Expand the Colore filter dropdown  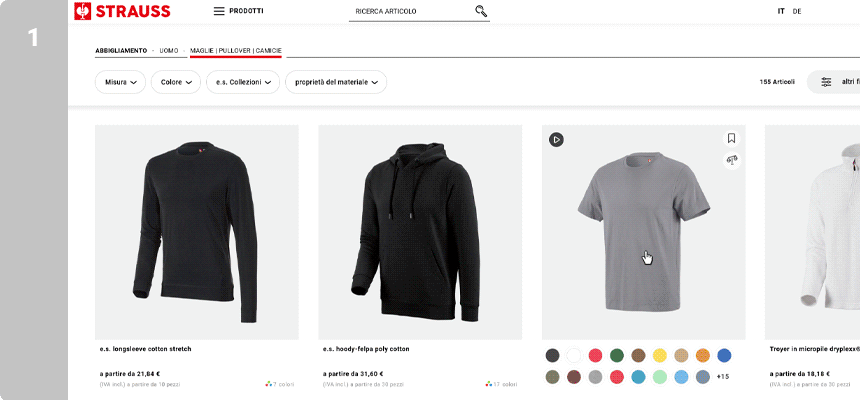pyautogui.click(x=176, y=82)
